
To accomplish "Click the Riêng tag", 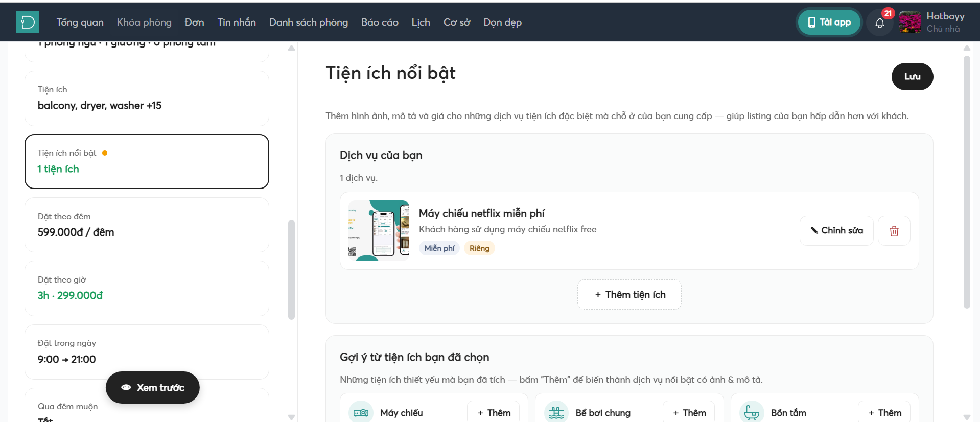I will [479, 248].
